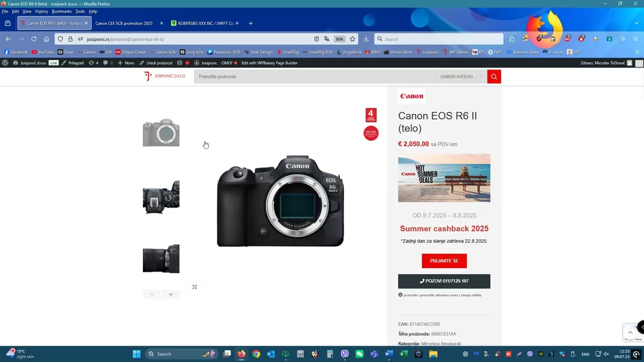Open Google Chrome from the taskbar

pos(256,354)
